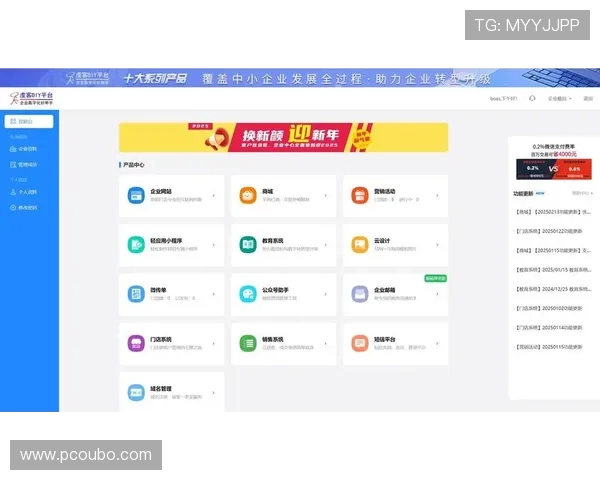
Task: Open the 云设计 orange picture icon
Action: 360,245
